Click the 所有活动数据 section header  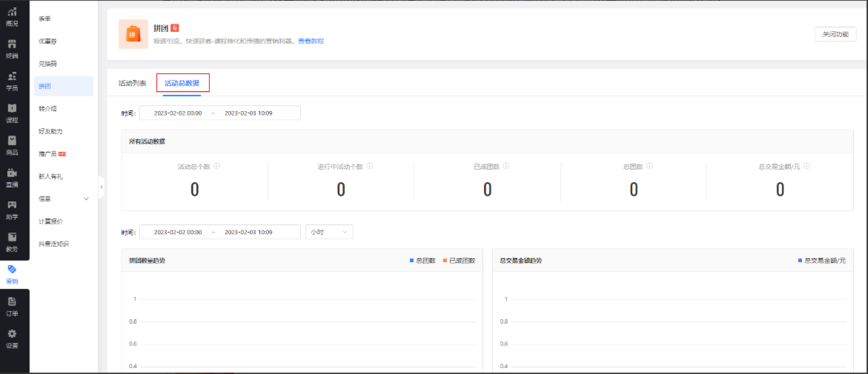coord(147,141)
